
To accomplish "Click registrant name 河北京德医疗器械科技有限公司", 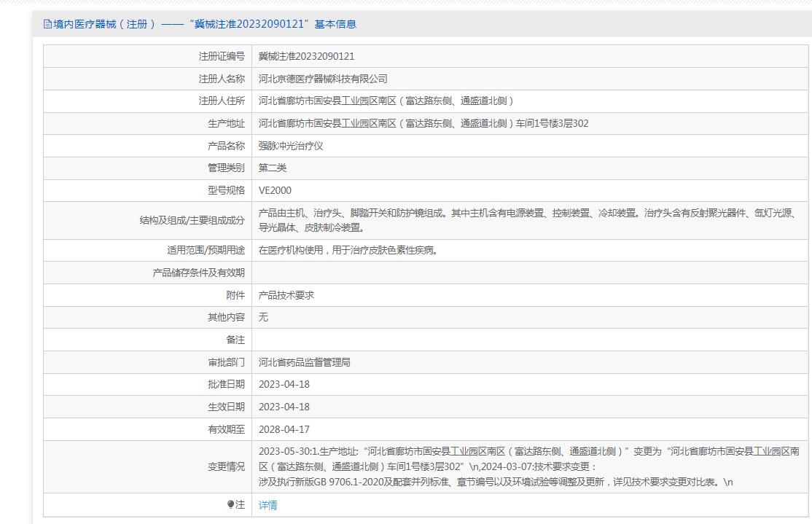I will click(x=323, y=79).
